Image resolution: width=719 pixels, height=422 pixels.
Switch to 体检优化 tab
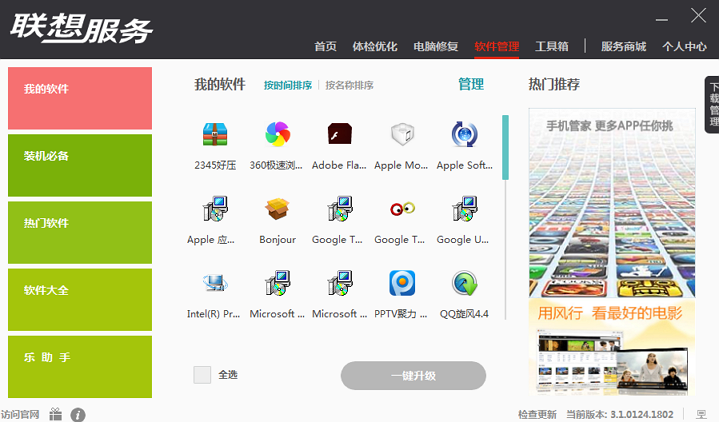(x=375, y=46)
